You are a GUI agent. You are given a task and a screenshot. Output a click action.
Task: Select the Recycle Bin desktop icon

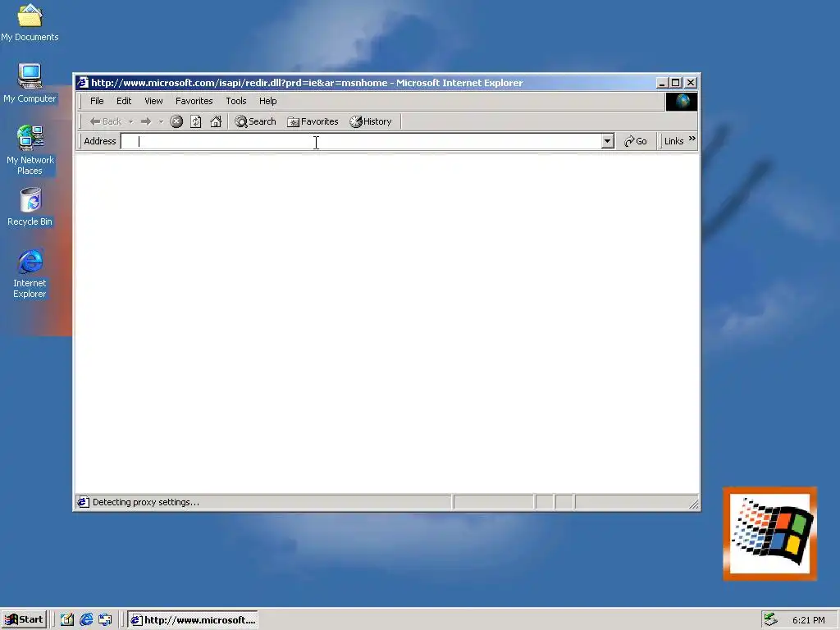[30, 207]
